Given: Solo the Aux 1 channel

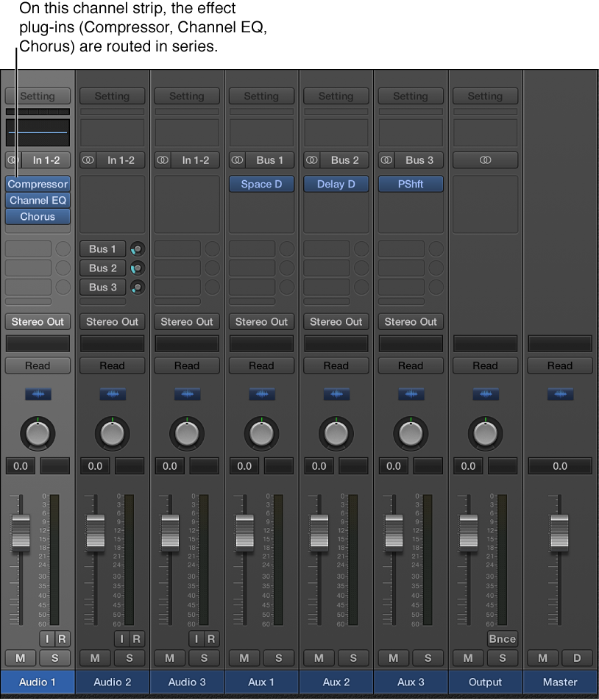Looking at the screenshot, I should click(x=279, y=658).
